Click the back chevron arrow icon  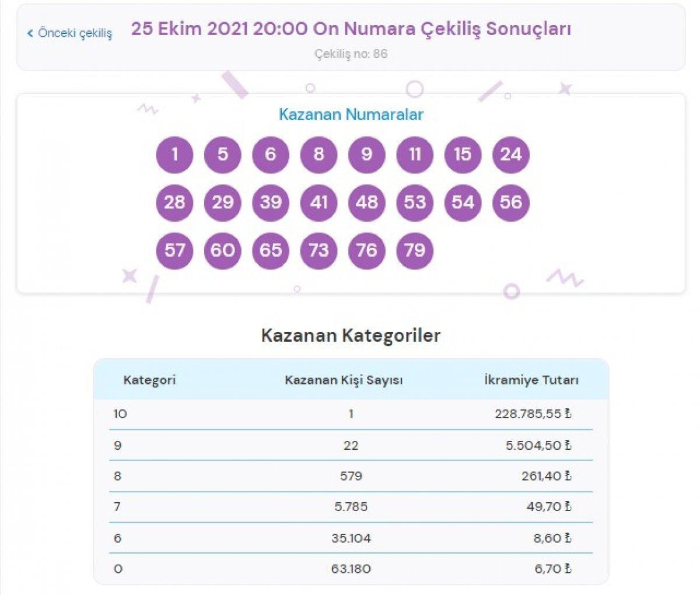31,34
